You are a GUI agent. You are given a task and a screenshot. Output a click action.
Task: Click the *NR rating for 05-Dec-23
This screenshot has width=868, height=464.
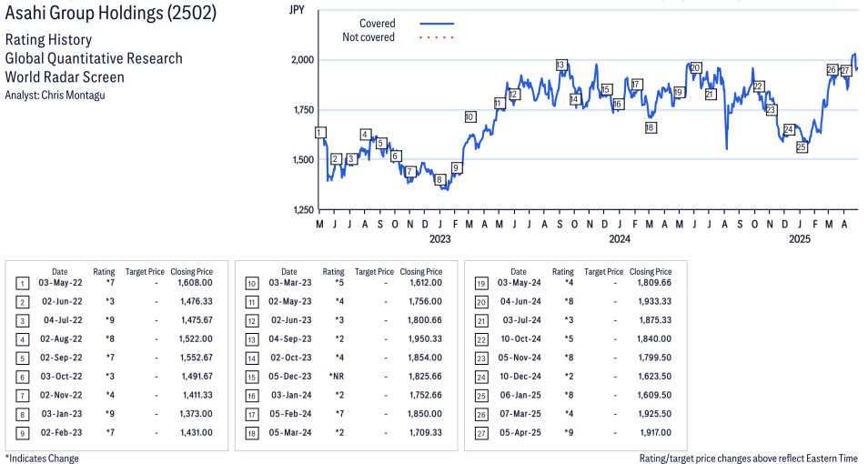337,377
